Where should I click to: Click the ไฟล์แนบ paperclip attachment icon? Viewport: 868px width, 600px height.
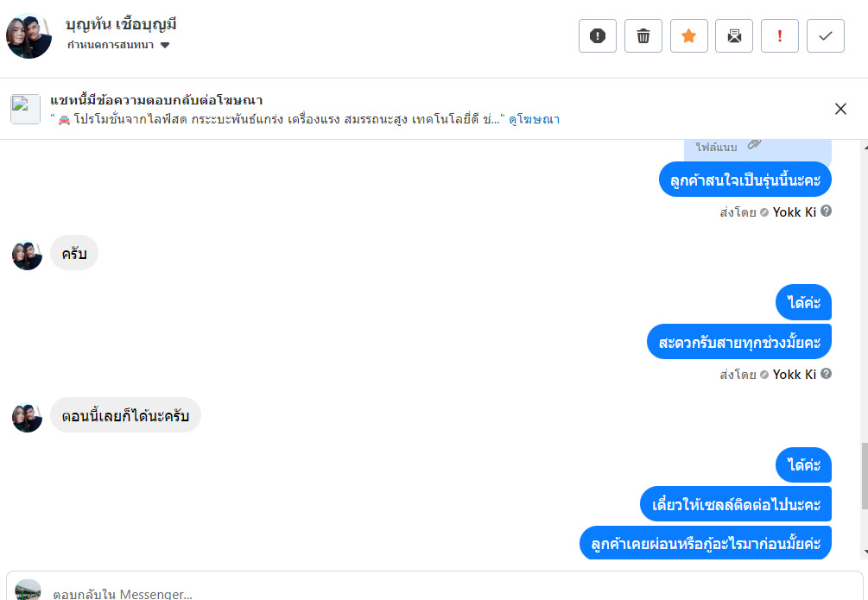tap(754, 144)
